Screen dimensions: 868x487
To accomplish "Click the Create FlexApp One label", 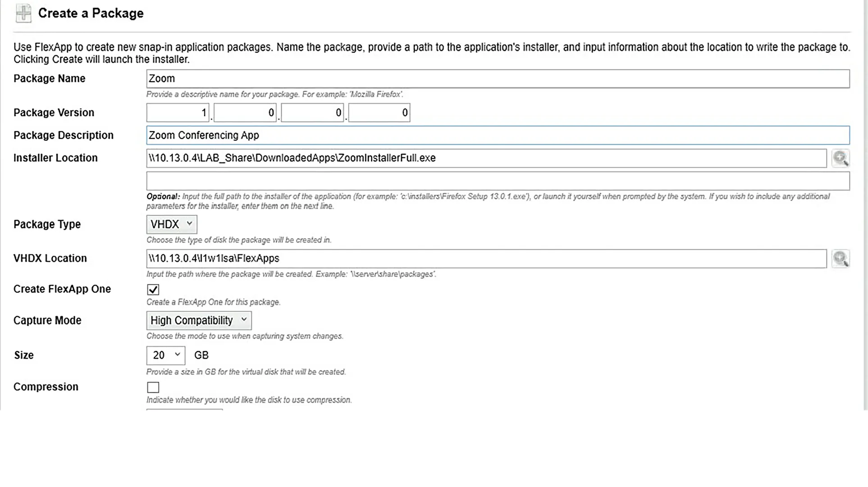I will pos(62,289).
